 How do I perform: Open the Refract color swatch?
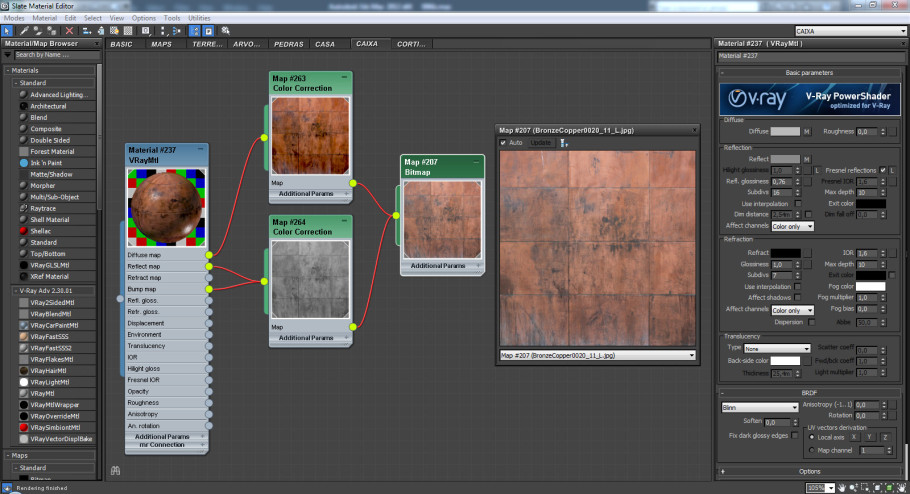pyautogui.click(x=785, y=253)
